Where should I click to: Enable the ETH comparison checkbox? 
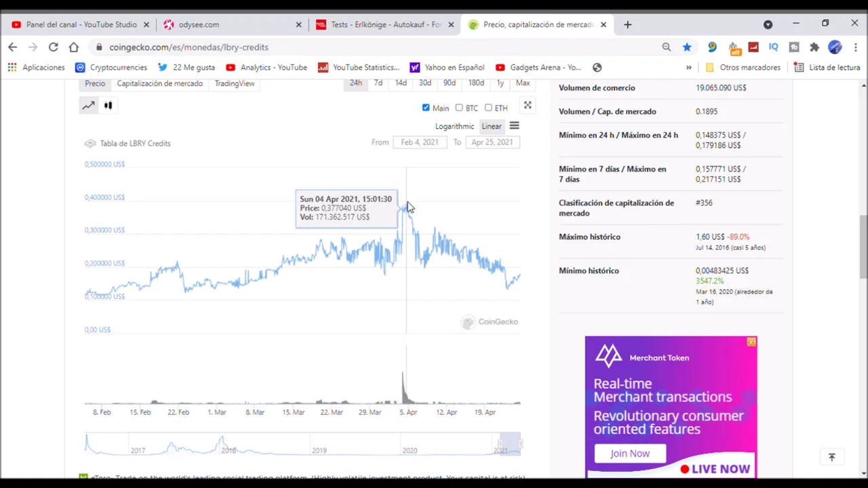point(488,107)
